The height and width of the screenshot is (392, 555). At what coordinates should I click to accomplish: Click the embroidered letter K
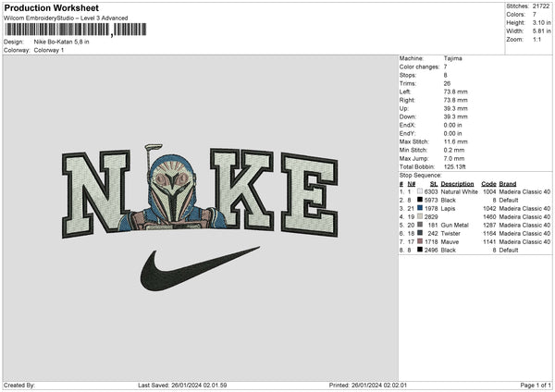[241, 189]
